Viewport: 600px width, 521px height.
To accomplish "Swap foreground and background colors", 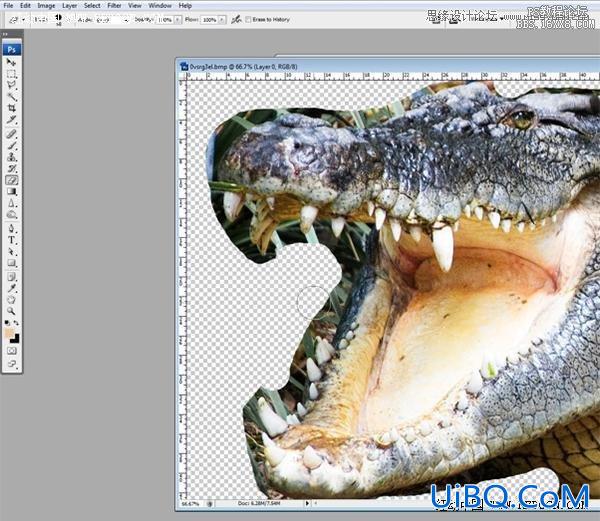I will (16, 323).
